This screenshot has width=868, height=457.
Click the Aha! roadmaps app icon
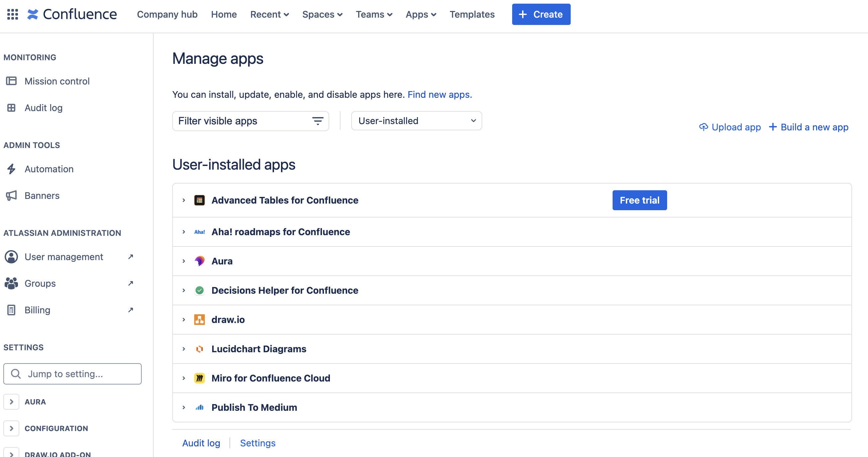(200, 232)
